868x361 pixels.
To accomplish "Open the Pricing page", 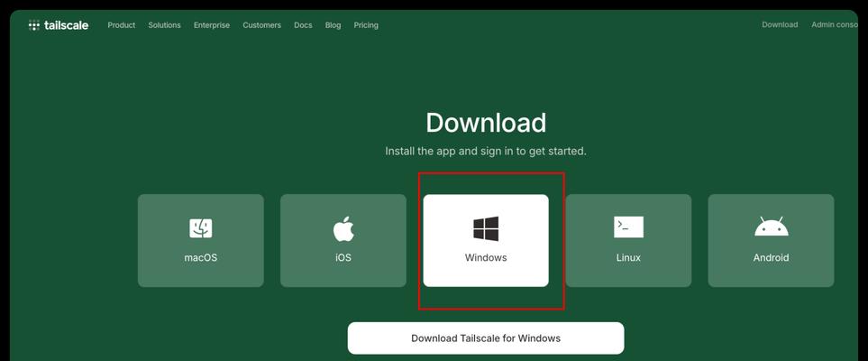I will [366, 25].
